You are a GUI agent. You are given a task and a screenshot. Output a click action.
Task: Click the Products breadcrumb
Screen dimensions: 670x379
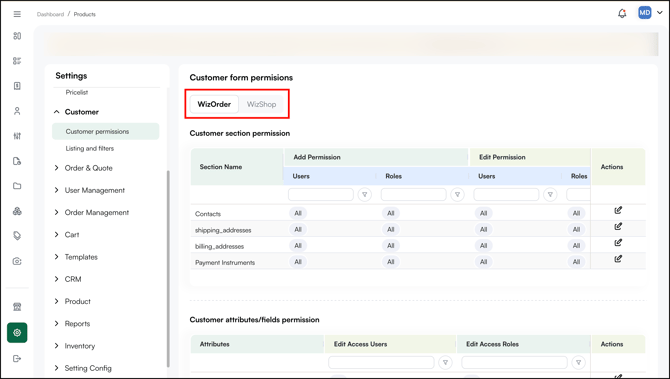point(85,14)
